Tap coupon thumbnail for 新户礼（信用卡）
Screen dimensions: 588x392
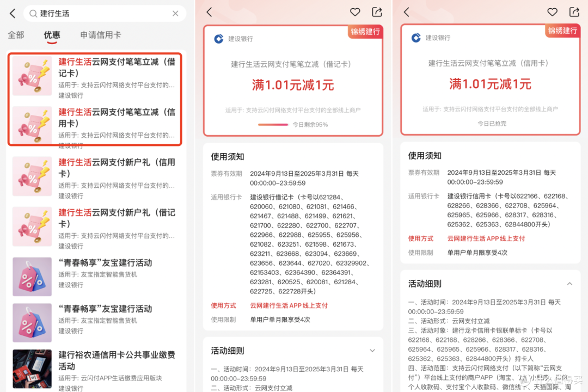tap(32, 176)
